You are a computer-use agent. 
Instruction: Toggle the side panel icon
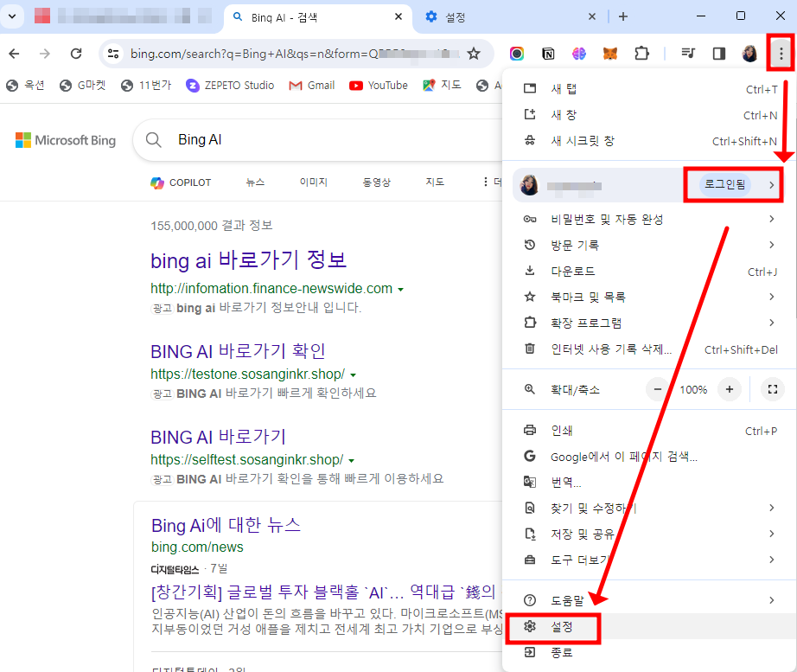pyautogui.click(x=718, y=54)
